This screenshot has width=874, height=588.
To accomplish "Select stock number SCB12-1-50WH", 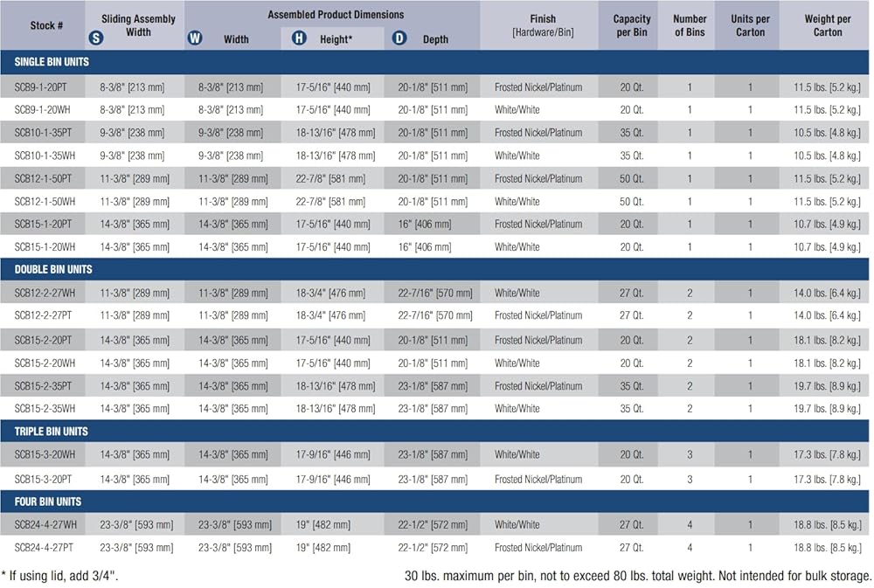I will pyautogui.click(x=45, y=201).
